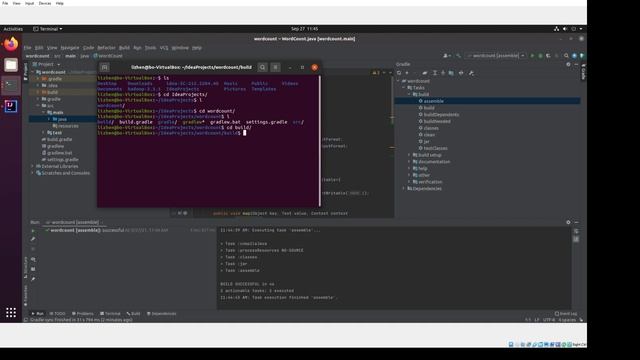Expand Scratches and Consoles node

[x=33, y=173]
